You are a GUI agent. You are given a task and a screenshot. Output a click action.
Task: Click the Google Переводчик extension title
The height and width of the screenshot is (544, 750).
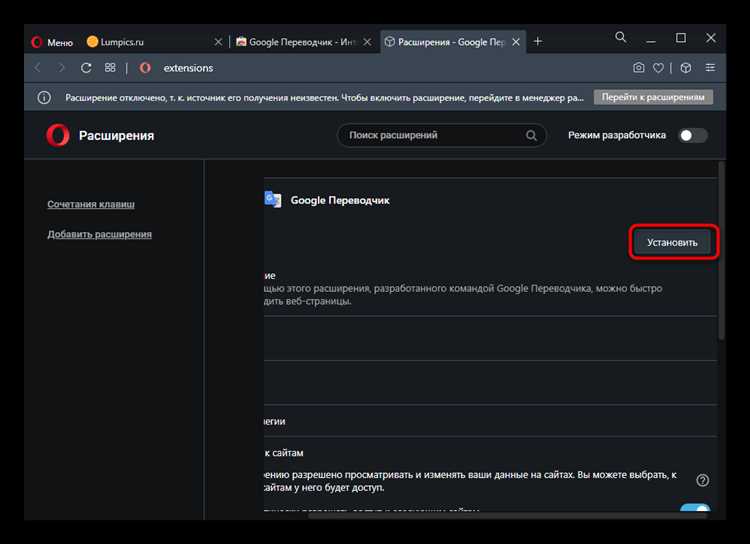[340, 200]
